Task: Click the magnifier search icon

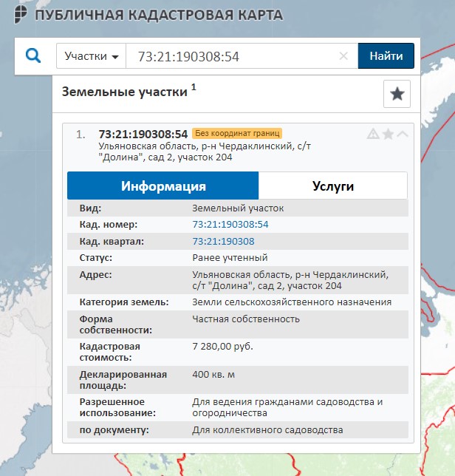Action: [x=32, y=55]
